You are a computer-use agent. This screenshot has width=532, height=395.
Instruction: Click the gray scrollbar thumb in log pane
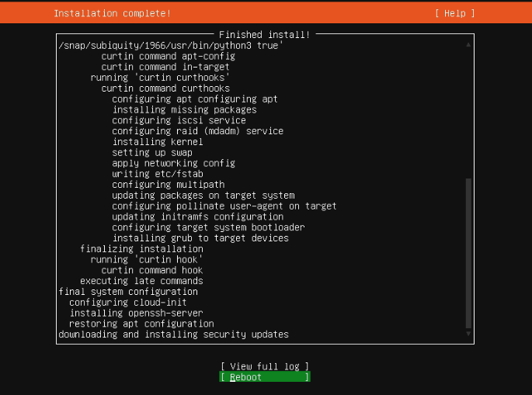click(x=468, y=253)
